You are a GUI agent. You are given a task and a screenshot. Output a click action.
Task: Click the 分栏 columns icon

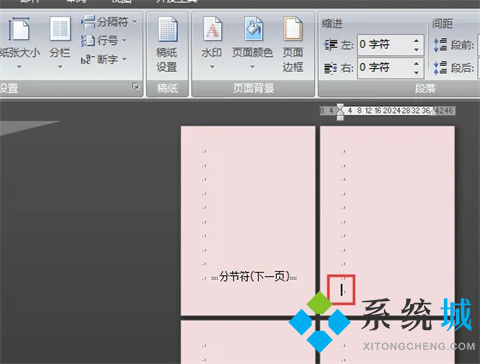click(60, 29)
